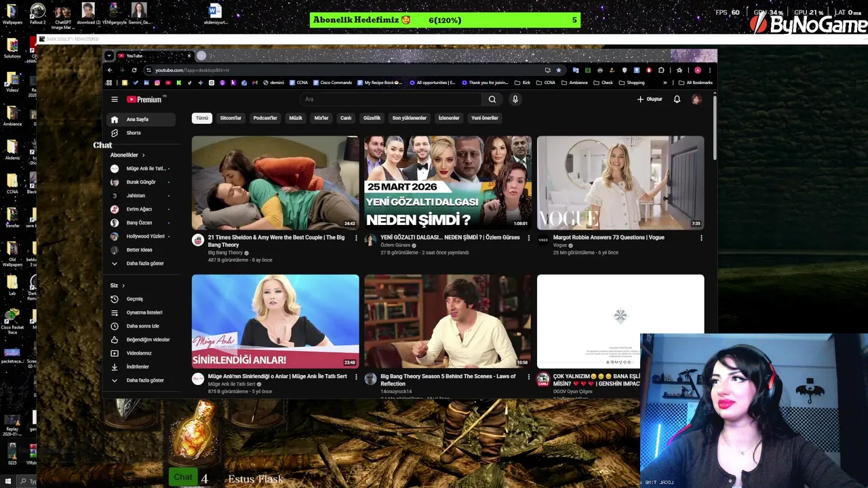The height and width of the screenshot is (488, 868).
Task: Select the Canlı filter chip
Action: 346,118
